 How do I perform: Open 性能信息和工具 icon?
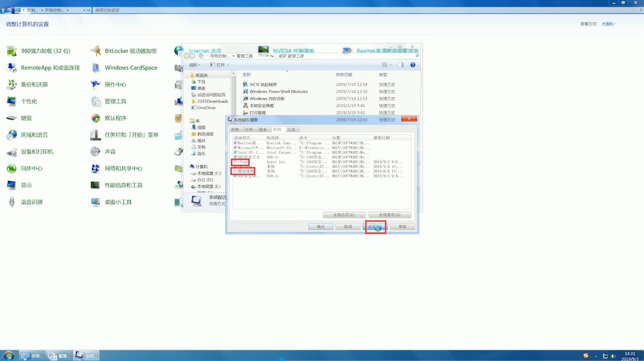coord(96,185)
